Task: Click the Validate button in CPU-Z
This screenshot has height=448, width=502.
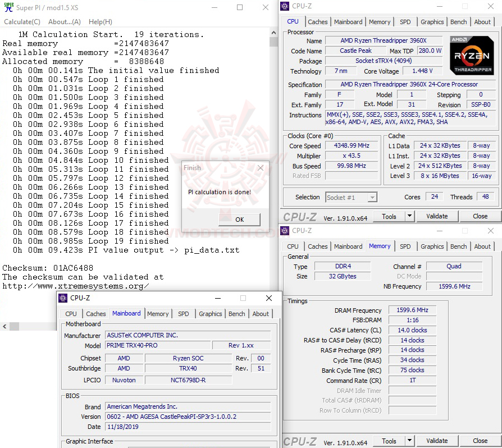Action: point(437,216)
